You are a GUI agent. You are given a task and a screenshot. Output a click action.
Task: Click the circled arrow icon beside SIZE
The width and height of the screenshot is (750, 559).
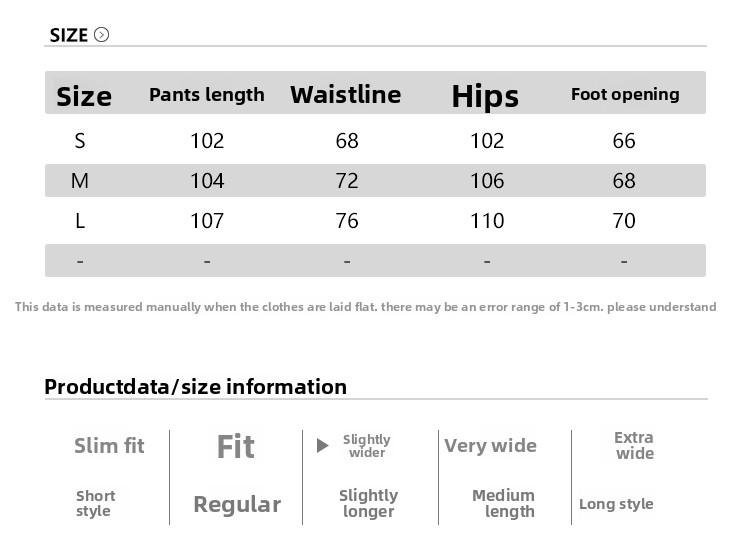[x=101, y=35]
